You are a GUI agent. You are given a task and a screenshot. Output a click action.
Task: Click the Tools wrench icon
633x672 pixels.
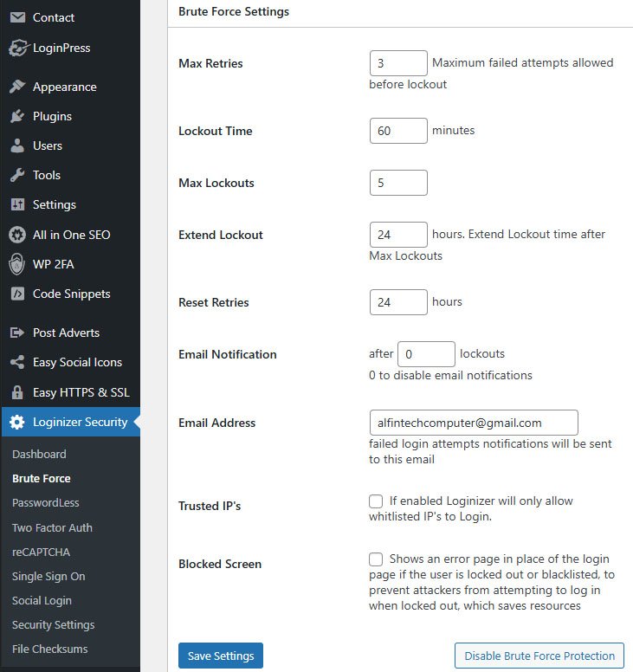tap(17, 175)
